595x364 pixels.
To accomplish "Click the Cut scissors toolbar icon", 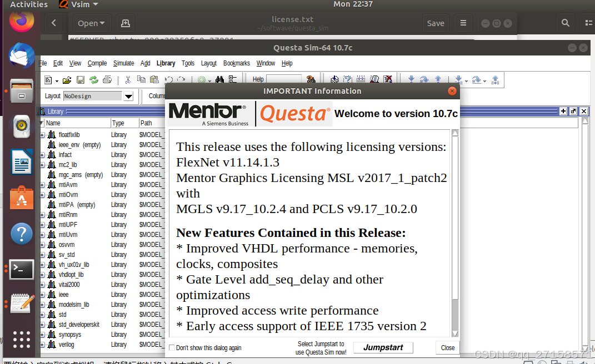I will tap(128, 80).
